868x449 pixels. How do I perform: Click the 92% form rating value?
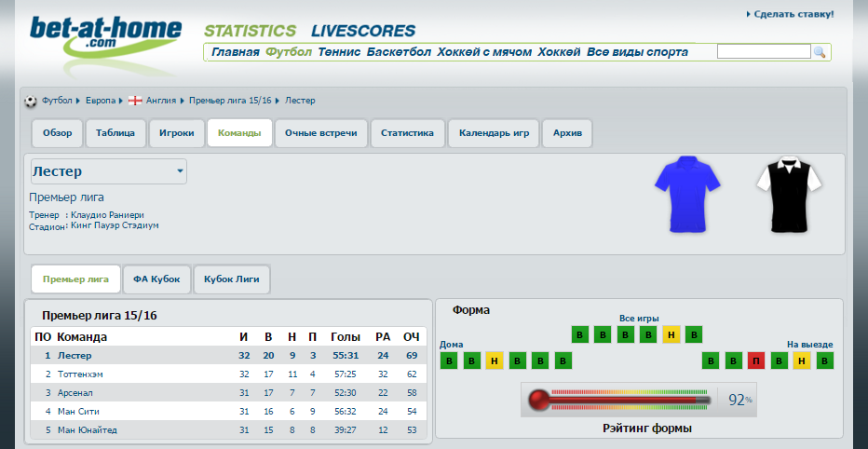[x=740, y=400]
